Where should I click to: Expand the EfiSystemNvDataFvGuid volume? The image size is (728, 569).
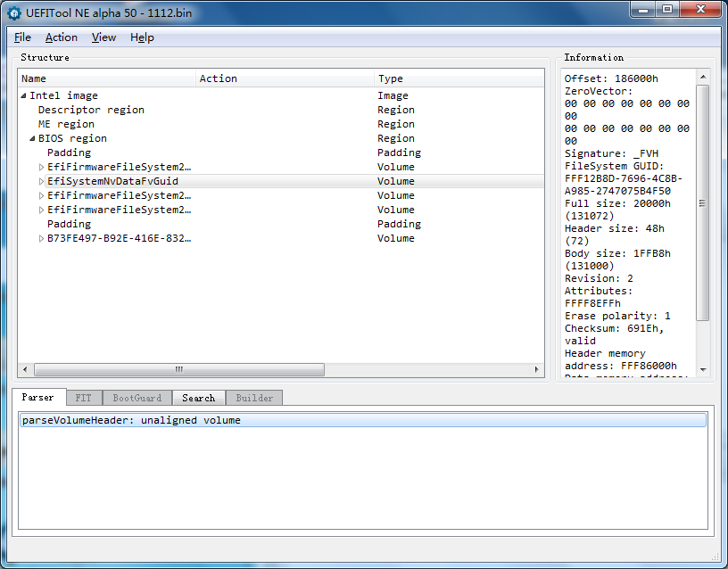pyautogui.click(x=41, y=181)
